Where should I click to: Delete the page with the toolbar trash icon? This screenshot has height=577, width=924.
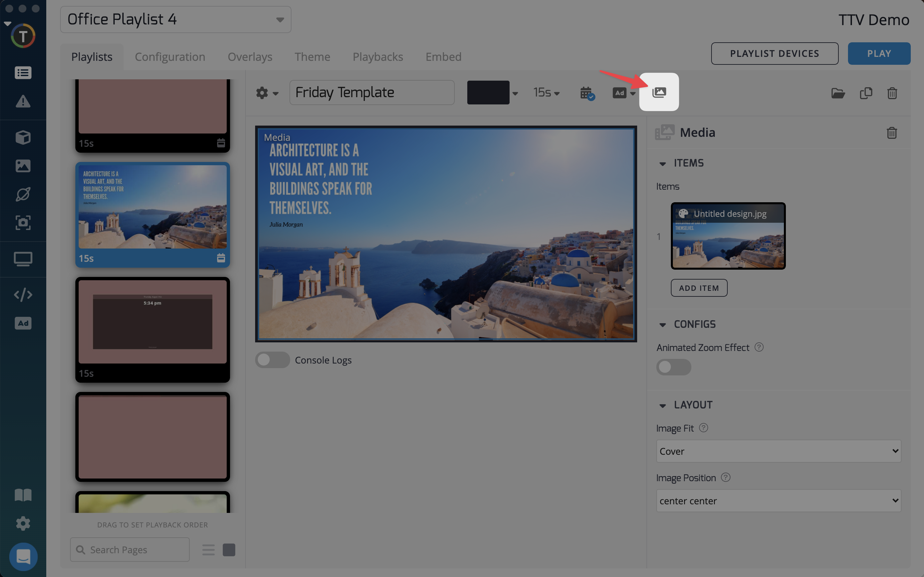(x=892, y=93)
